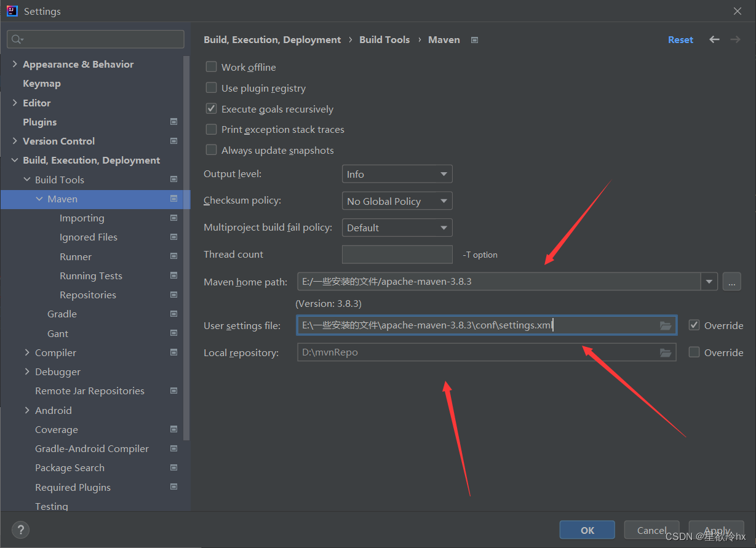This screenshot has height=548, width=756.
Task: Enable Print exception stack traces
Action: (211, 129)
